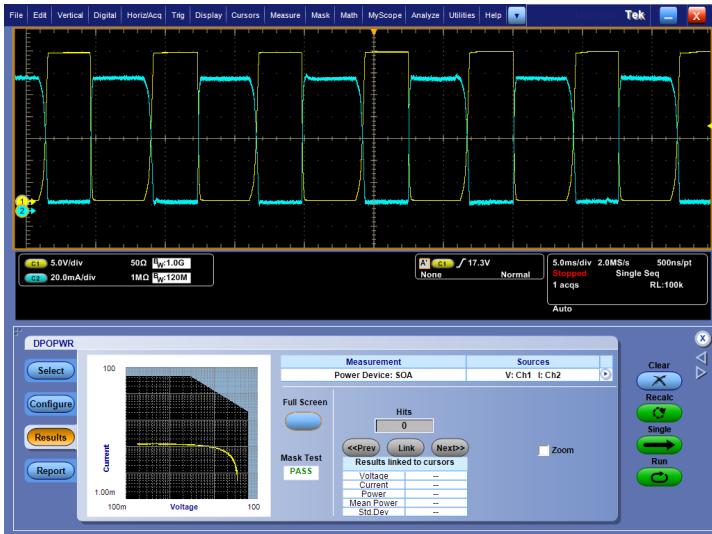
Task: Open the Horiz/Acq menu
Action: [144, 15]
